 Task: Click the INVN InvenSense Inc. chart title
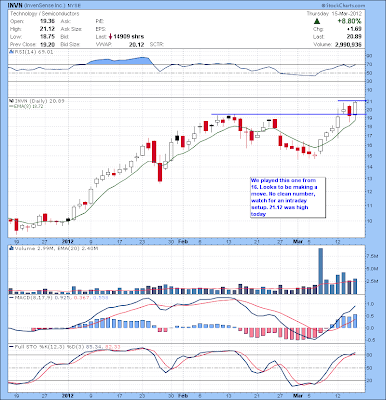[44, 6]
